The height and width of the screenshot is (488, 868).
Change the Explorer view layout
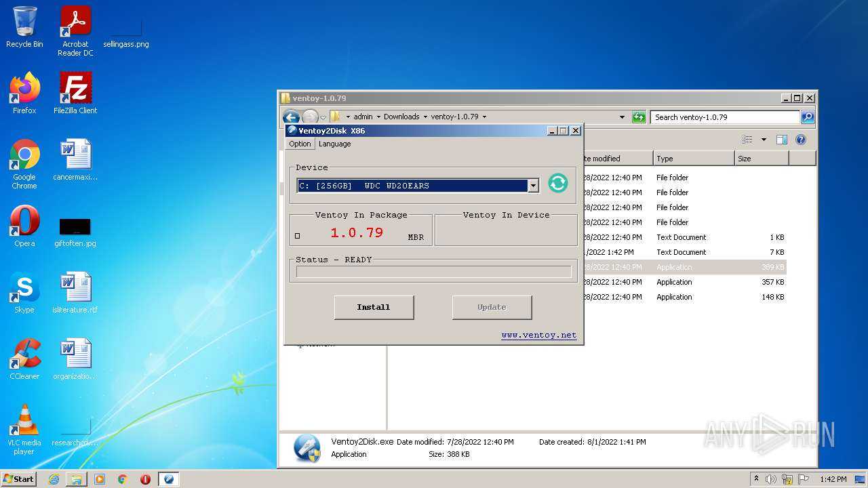[x=747, y=140]
